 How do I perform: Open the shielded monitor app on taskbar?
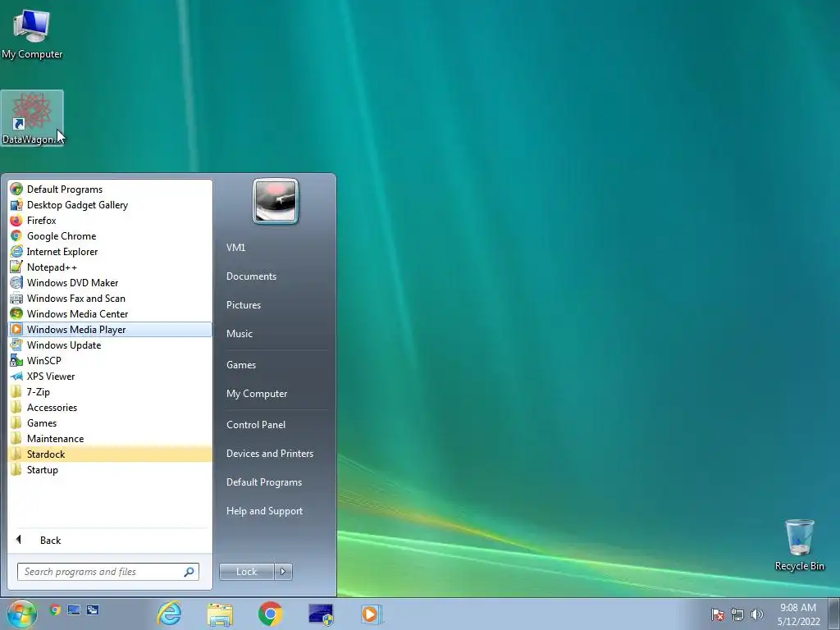pos(321,614)
